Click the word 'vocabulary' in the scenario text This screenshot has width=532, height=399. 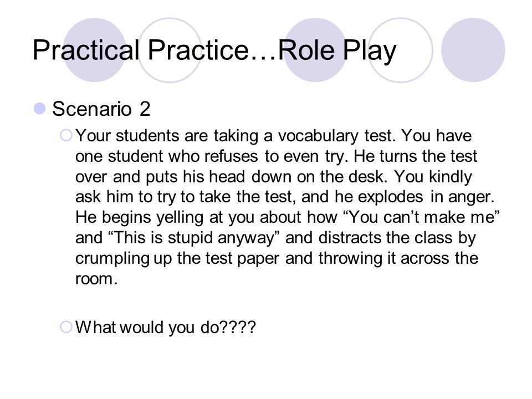pos(318,136)
